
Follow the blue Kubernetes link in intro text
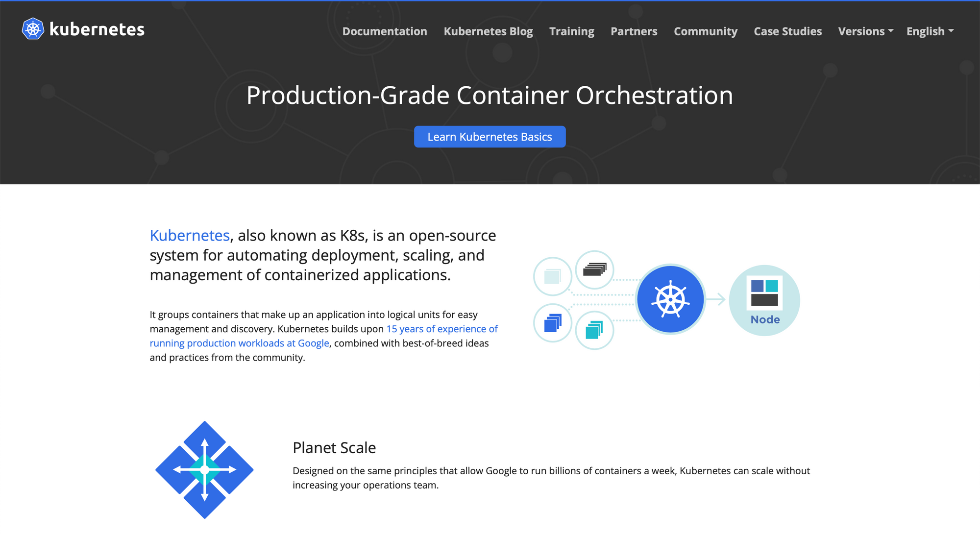pos(190,236)
